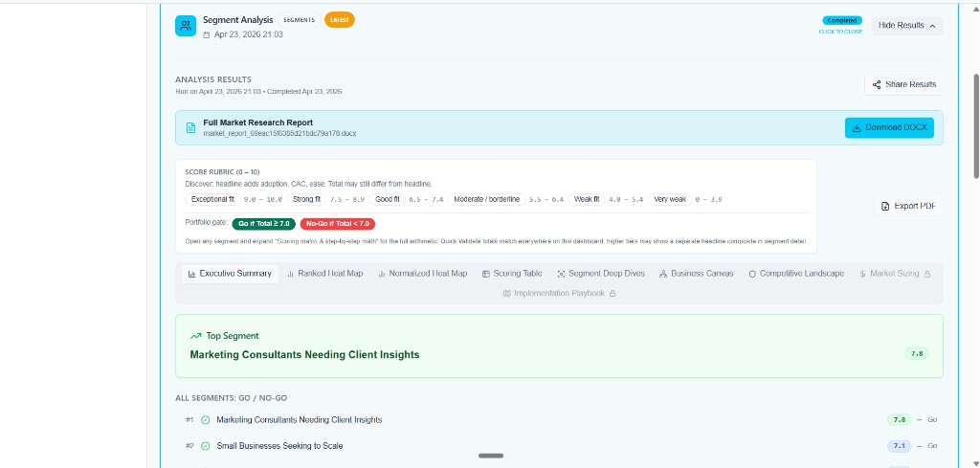Click the Share Results button

point(903,85)
